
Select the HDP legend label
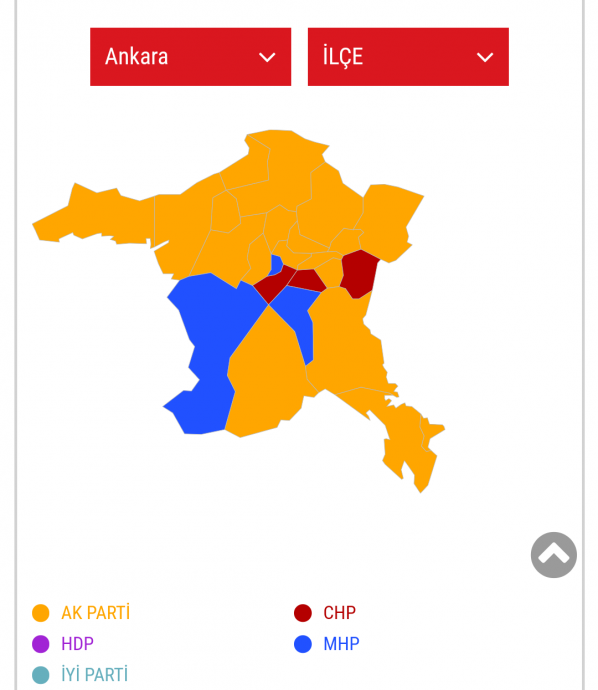[x=77, y=644]
